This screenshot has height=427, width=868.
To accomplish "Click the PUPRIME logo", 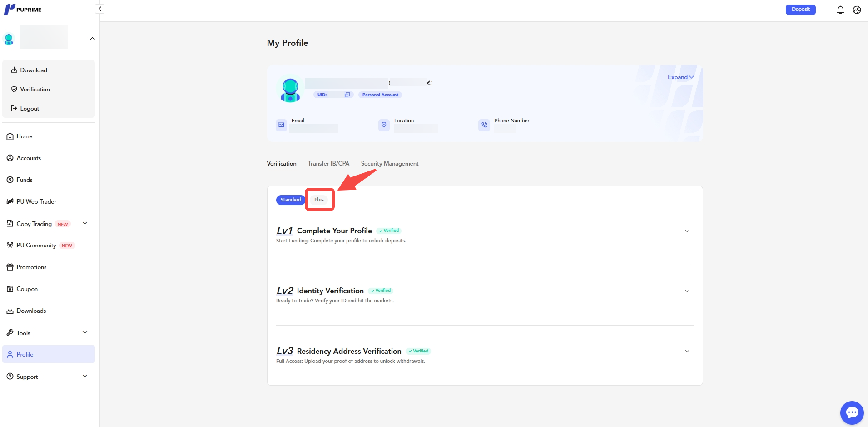I will point(23,10).
